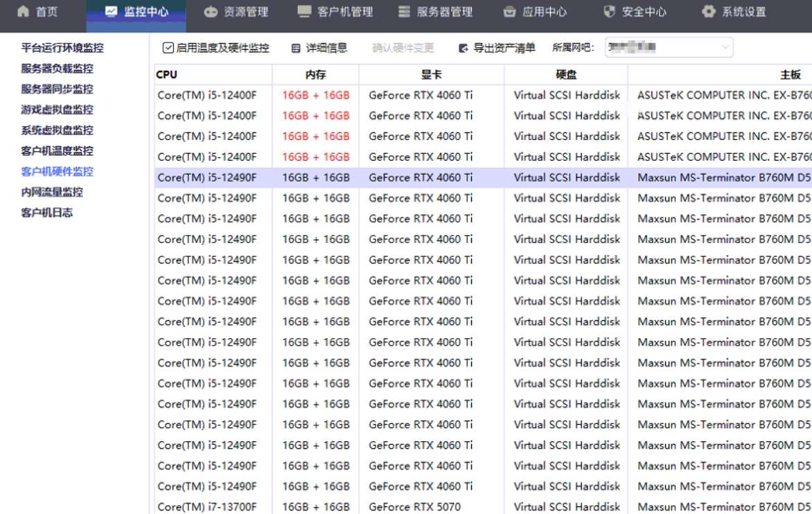This screenshot has width=812, height=514.
Task: Sort by CPU column header
Action: tap(213, 75)
